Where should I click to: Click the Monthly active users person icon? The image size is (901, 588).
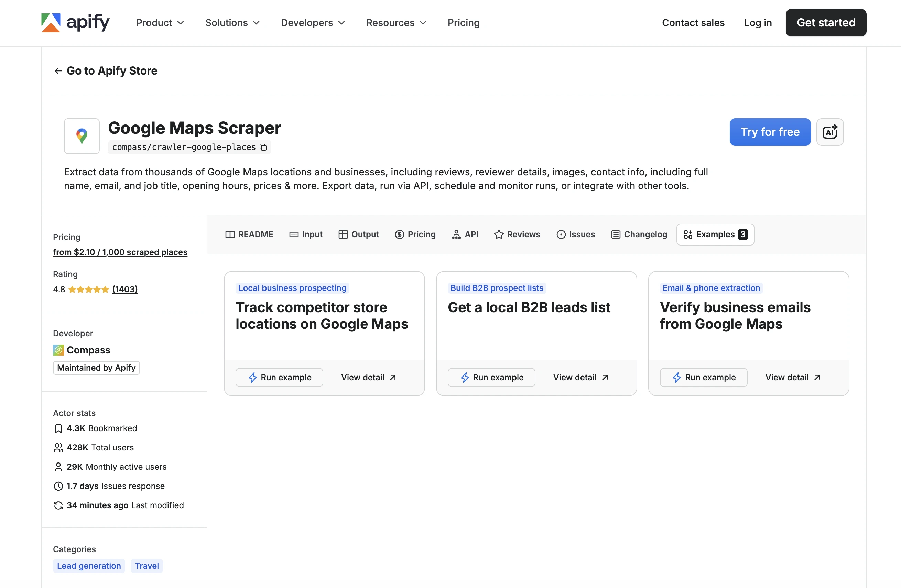pos(58,467)
